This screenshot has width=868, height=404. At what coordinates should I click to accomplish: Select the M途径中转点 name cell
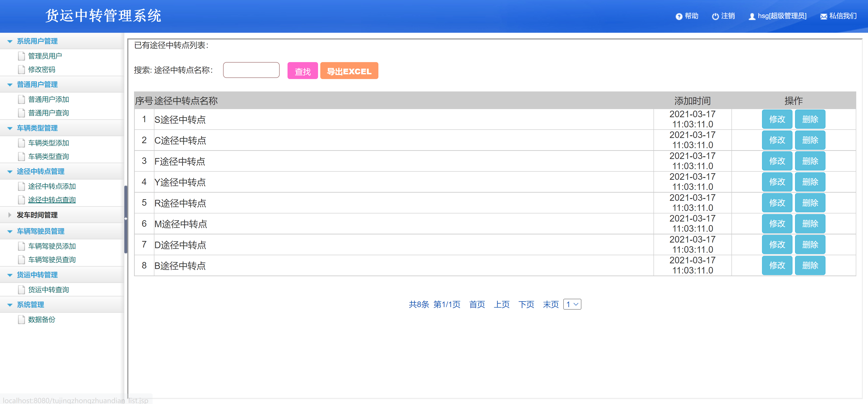click(x=404, y=224)
